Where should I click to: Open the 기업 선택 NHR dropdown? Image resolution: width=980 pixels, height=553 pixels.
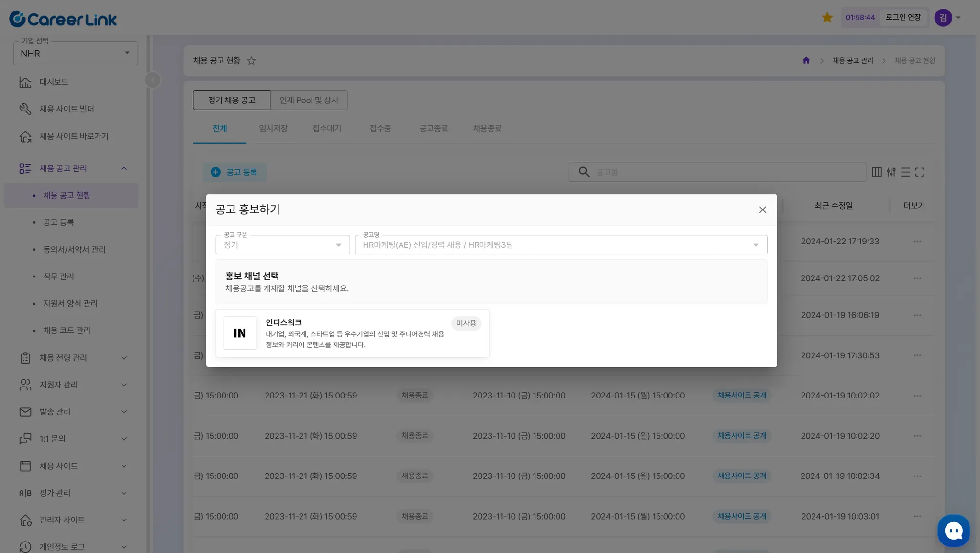pyautogui.click(x=76, y=53)
